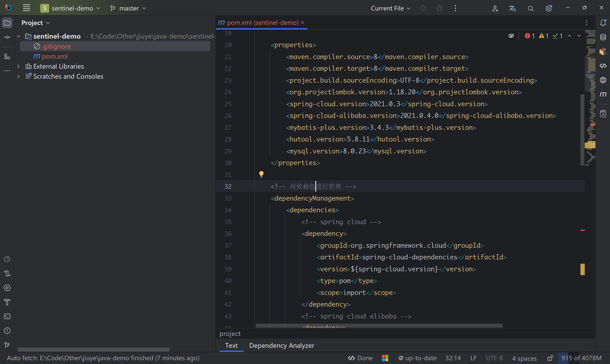
Task: Click the yellow highlight scroll marker
Action: (x=582, y=269)
